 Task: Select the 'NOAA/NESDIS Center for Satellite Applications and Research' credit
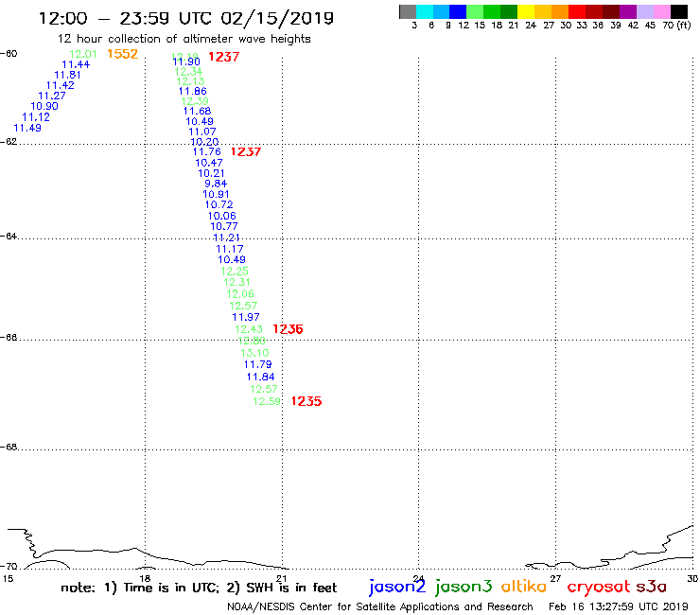[x=380, y=606]
